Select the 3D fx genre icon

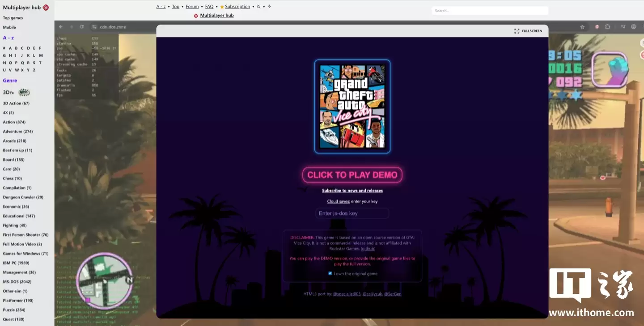pos(23,92)
